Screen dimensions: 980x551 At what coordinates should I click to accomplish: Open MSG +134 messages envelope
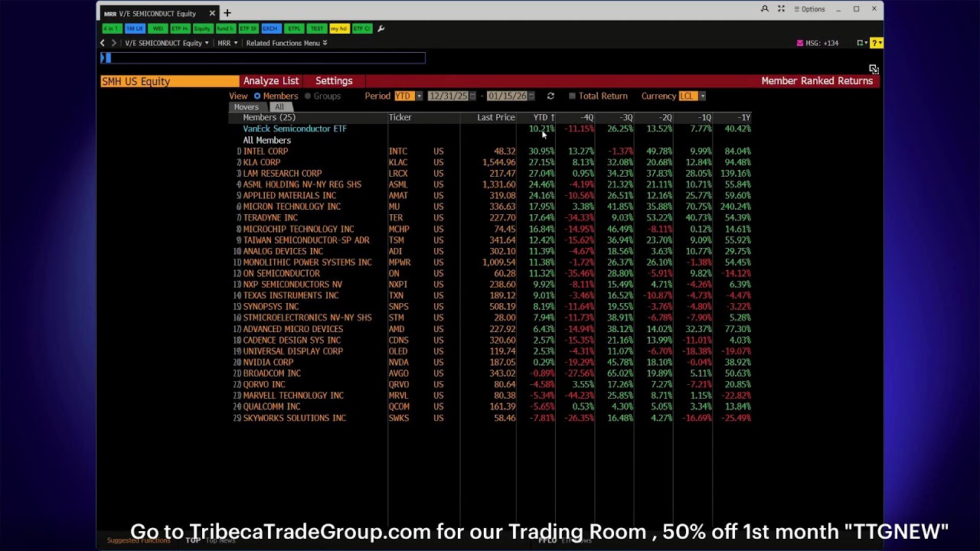pos(818,43)
